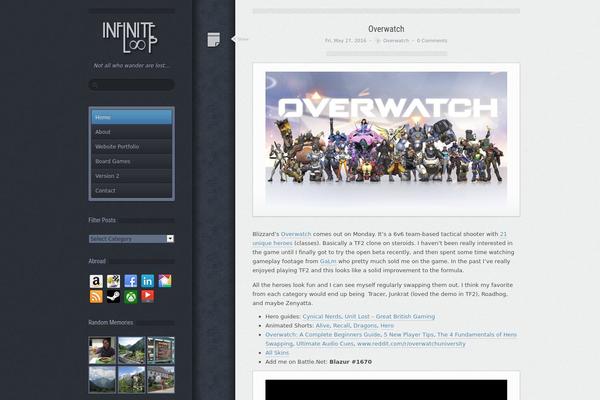
Task: Open the Hero animated short link
Action: click(387, 326)
